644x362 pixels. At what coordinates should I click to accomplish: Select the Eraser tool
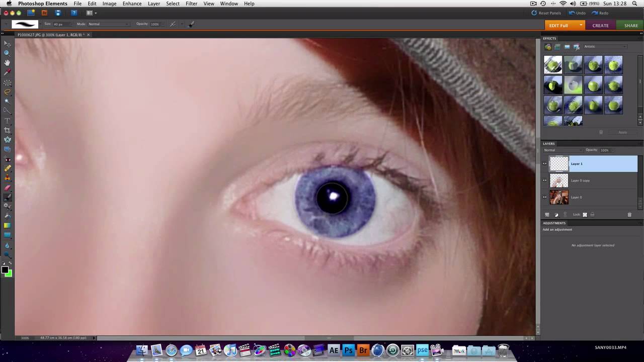click(x=7, y=188)
